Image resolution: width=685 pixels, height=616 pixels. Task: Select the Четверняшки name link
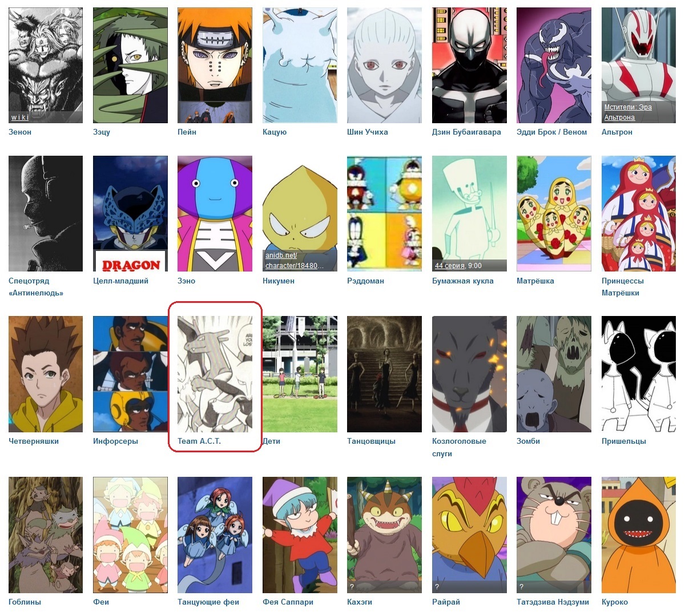pyautogui.click(x=34, y=441)
